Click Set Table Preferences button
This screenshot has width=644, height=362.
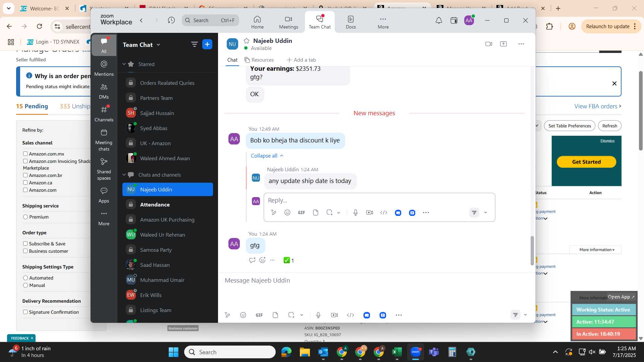pyautogui.click(x=570, y=126)
